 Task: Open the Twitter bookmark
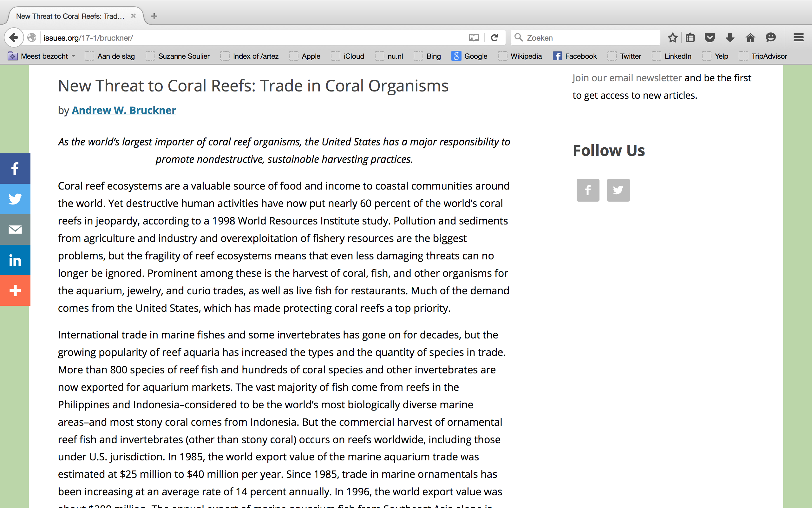[x=625, y=56]
